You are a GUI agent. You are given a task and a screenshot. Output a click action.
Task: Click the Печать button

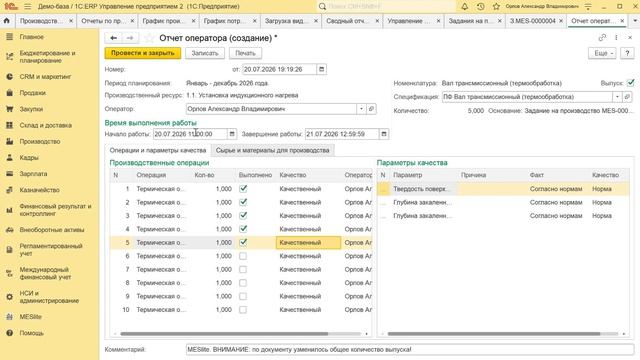coord(245,53)
